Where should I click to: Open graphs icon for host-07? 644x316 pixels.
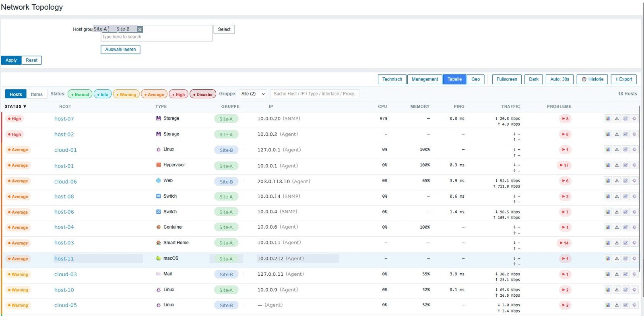pos(625,118)
